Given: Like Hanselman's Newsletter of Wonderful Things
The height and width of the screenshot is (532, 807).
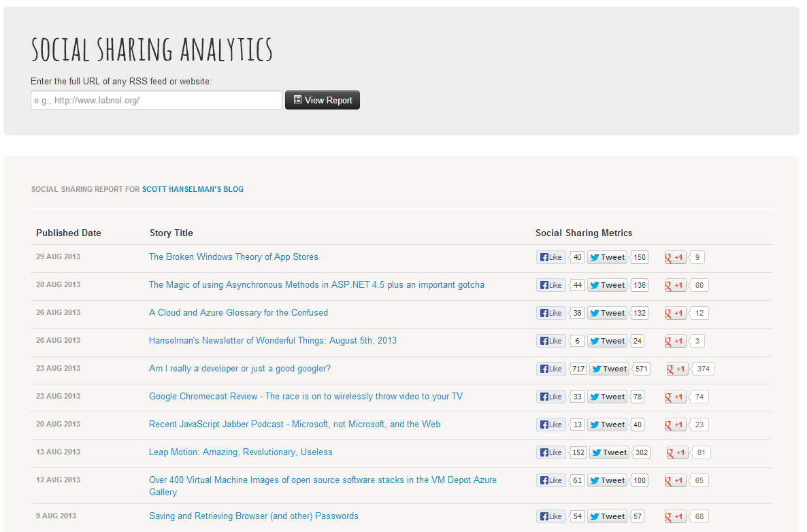Looking at the screenshot, I should (550, 341).
